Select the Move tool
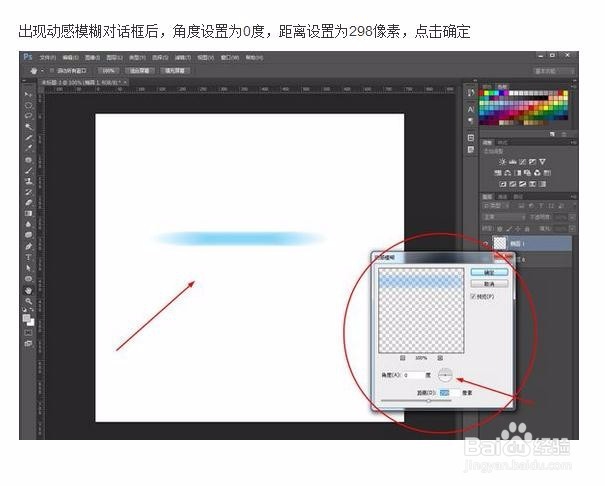Screen dimensions: 605x486 28,94
